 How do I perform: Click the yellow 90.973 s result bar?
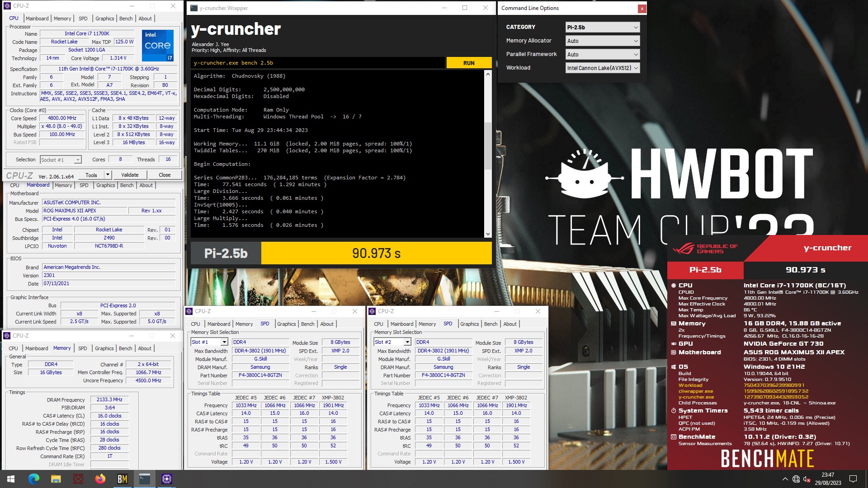377,253
